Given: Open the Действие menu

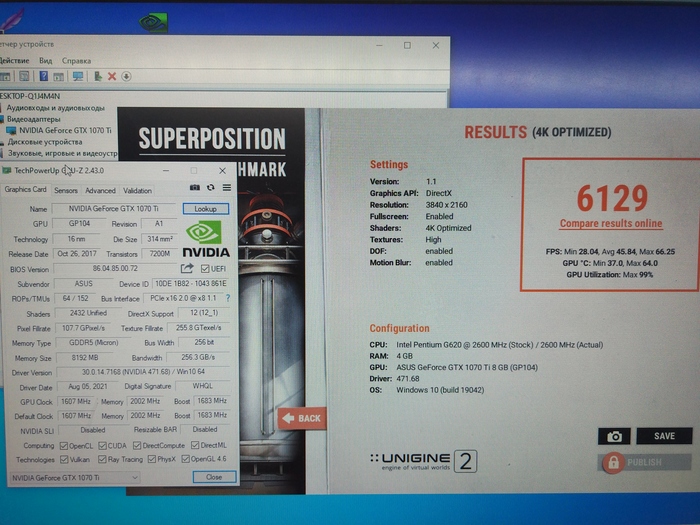Looking at the screenshot, I should (14, 61).
